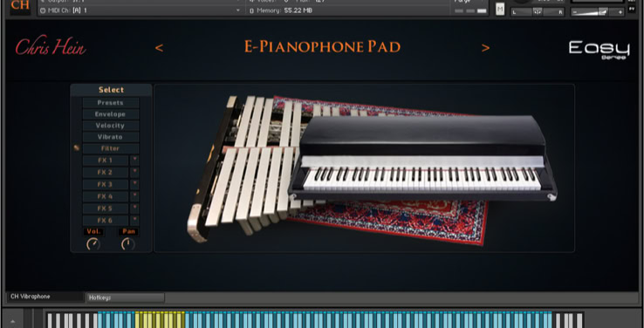The width and height of the screenshot is (644, 328).
Task: Open the Vibrato settings button
Action: 111,137
